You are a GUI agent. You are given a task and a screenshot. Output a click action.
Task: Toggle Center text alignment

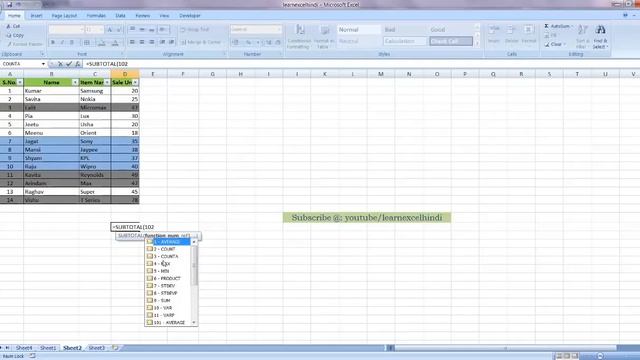point(142,42)
